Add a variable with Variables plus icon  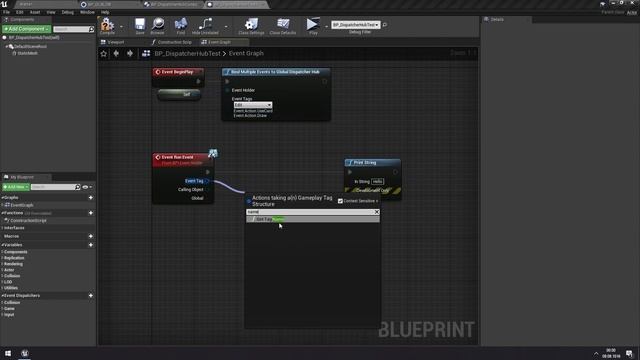click(x=91, y=245)
